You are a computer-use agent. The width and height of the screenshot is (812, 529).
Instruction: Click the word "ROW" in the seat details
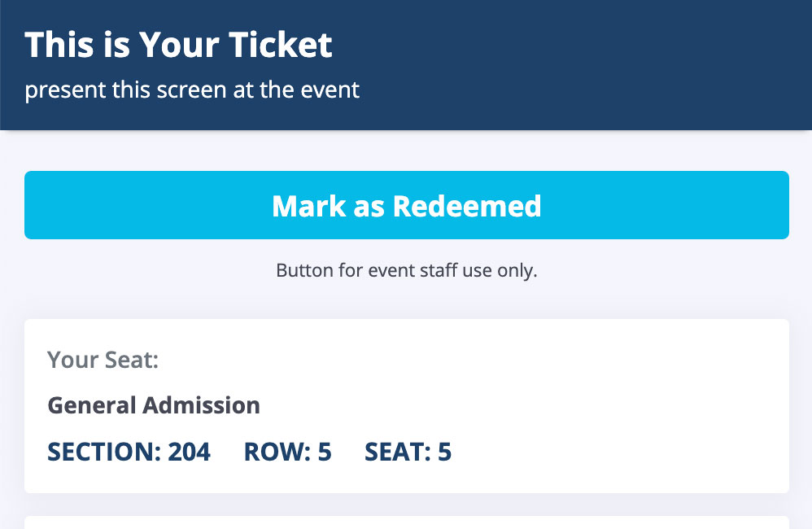[273, 452]
